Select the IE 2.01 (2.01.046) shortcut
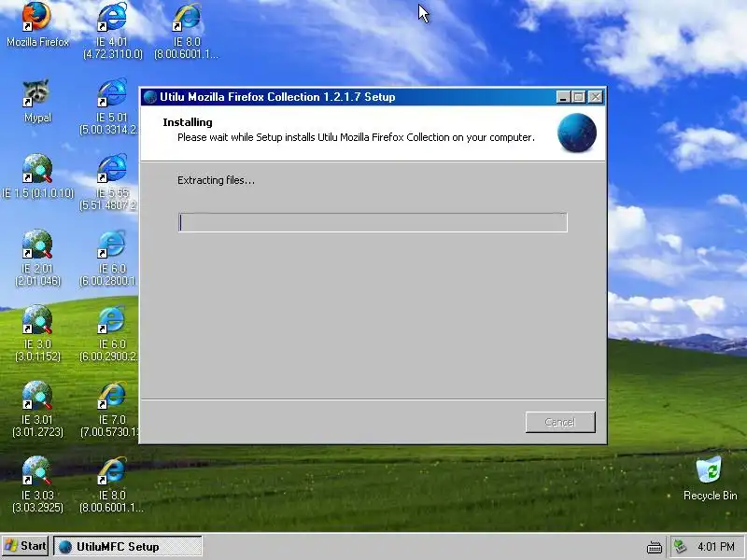Viewport: 747px width, 560px height. tap(37, 258)
